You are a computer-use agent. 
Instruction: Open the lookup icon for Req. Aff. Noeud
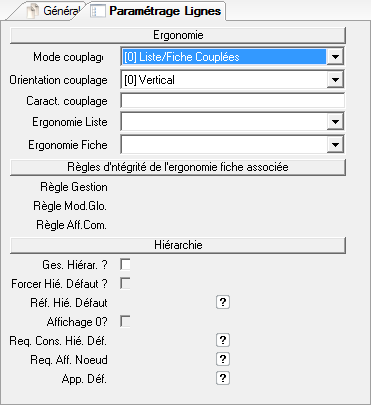(x=223, y=359)
